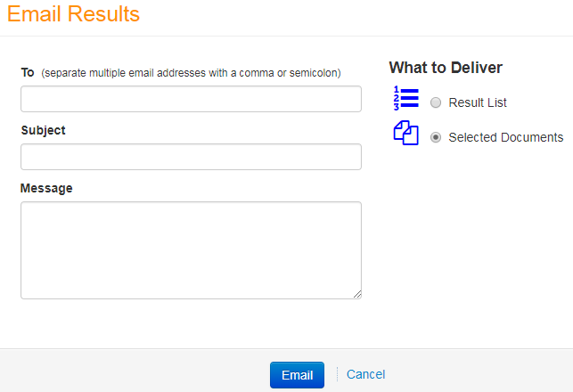Screen dimensions: 573x392
Task: Click the numbered Result List icon
Action: pos(405,98)
